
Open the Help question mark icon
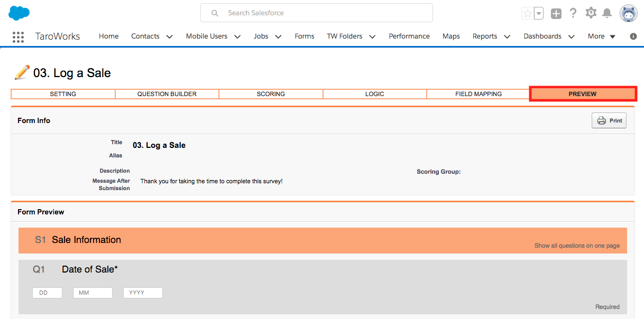[573, 13]
